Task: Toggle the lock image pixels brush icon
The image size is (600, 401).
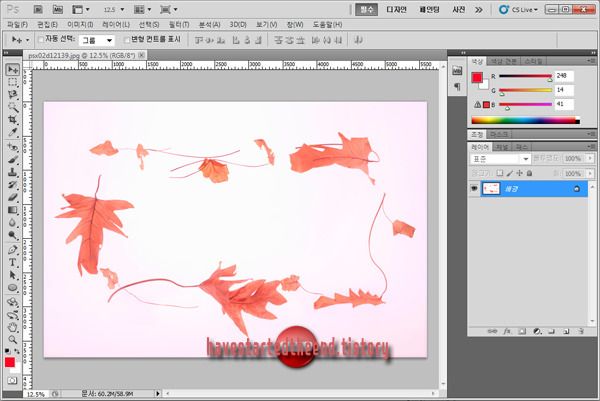Action: tap(510, 173)
